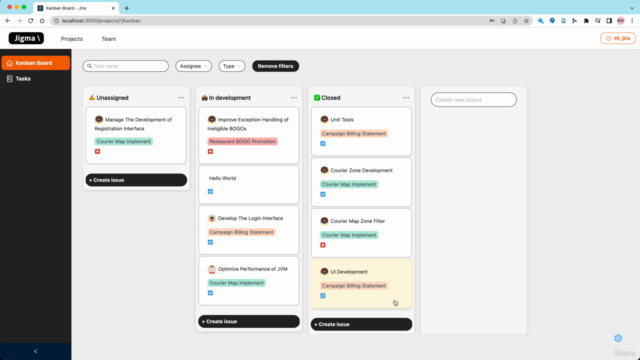The width and height of the screenshot is (640, 360).
Task: Click the avatar on the Improve Exception Handling card
Action: pos(211,120)
